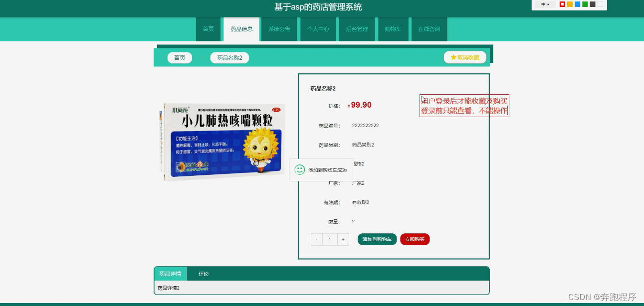Screen dimensions: 644x306
Task: Click the 取消收藏 star button
Action: 465,57
